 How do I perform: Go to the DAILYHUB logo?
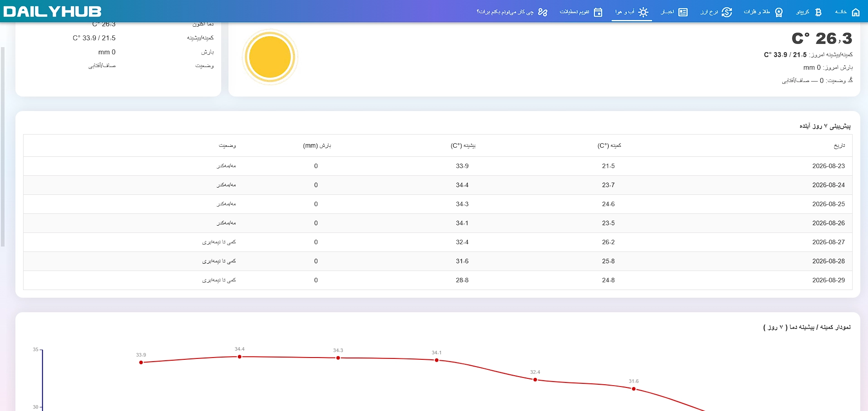[x=53, y=11]
